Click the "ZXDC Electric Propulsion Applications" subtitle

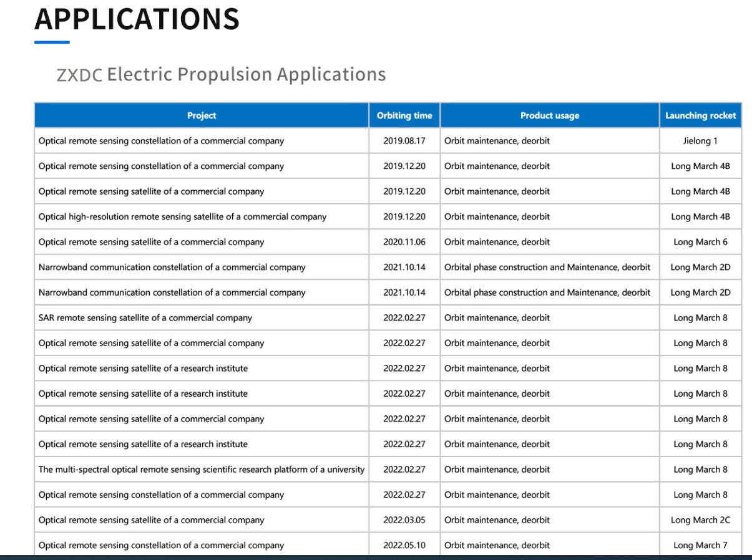click(222, 74)
